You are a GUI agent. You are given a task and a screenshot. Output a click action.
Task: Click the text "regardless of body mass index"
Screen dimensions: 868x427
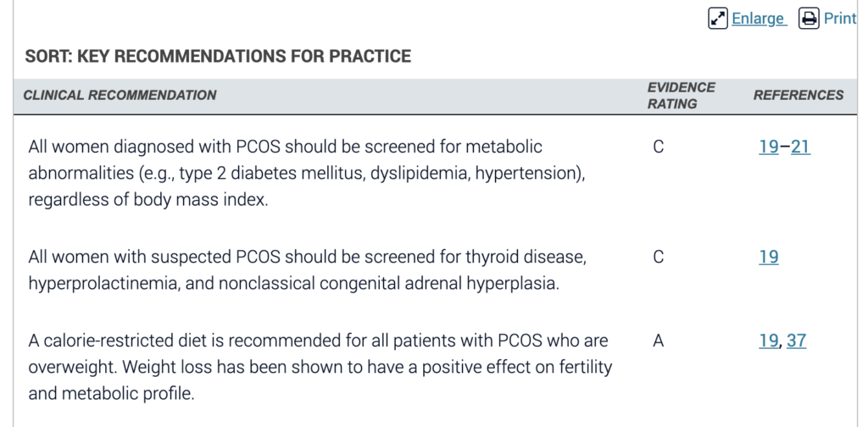pos(146,200)
